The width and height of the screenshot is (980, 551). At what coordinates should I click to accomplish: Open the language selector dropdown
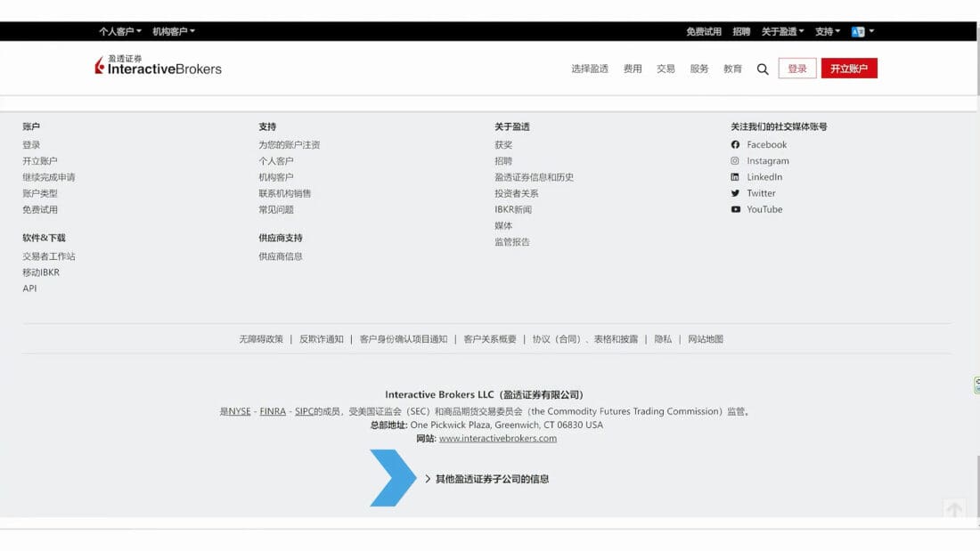click(x=862, y=32)
